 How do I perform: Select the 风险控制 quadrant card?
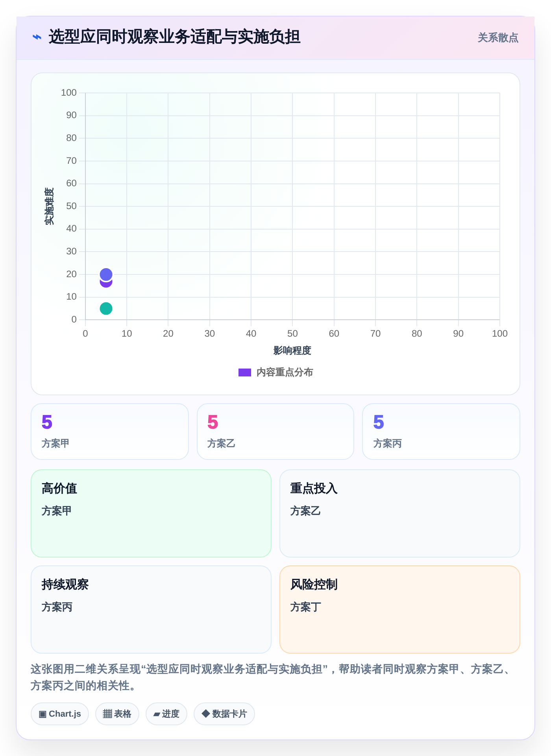click(x=400, y=610)
